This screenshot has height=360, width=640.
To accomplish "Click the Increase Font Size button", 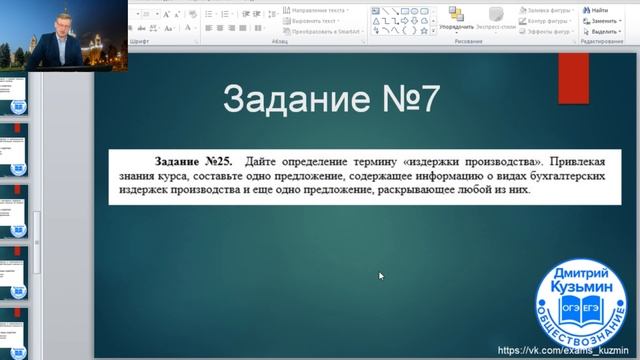I will pyautogui.click(x=167, y=15).
